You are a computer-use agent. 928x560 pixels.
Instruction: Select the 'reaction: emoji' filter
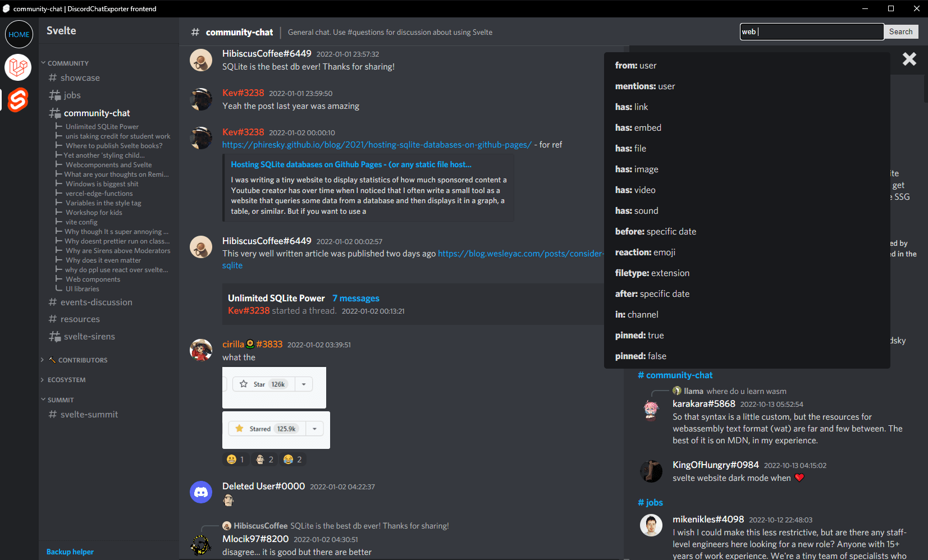click(x=747, y=253)
